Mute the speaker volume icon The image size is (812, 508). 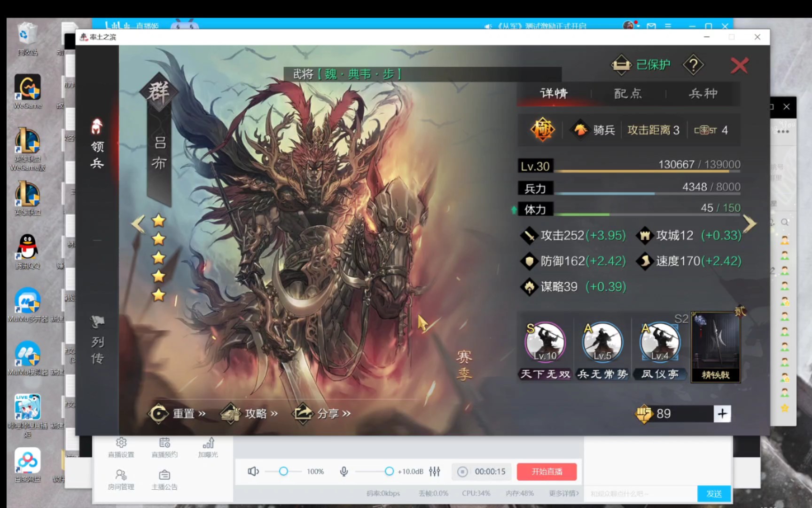[253, 471]
